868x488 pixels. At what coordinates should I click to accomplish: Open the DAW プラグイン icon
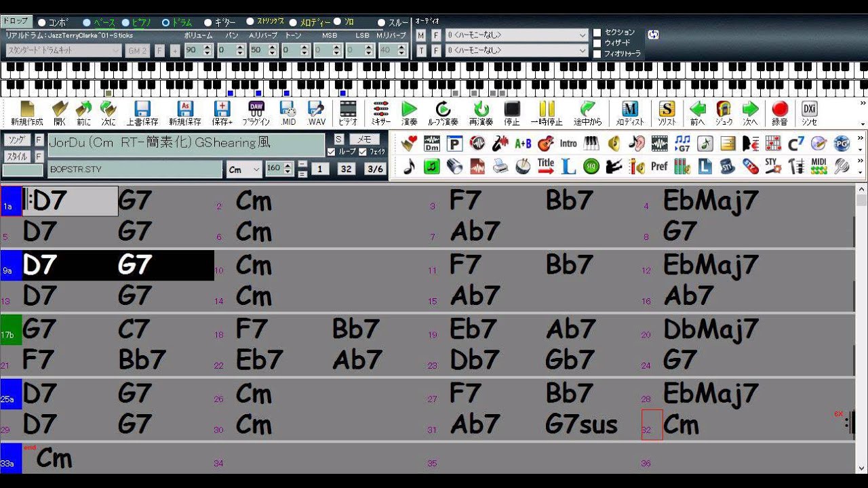(x=256, y=113)
